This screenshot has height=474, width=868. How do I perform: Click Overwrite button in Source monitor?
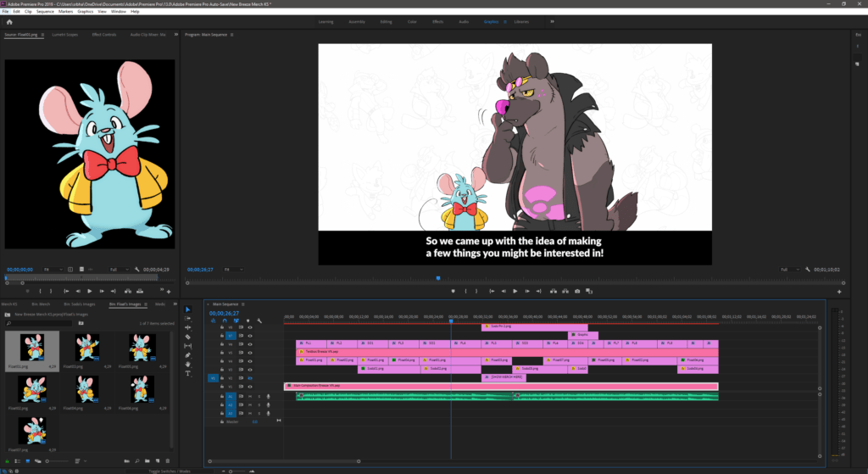click(x=140, y=291)
